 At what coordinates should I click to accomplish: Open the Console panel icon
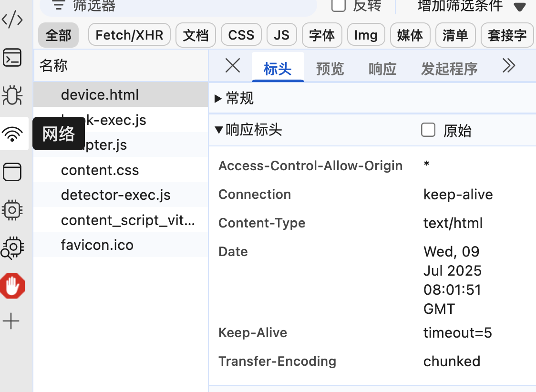click(x=12, y=57)
